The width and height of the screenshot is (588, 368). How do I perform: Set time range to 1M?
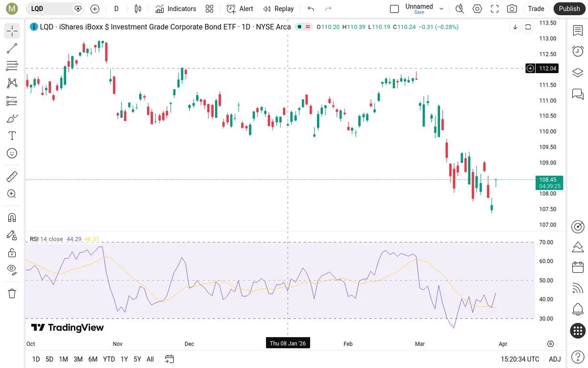point(63,359)
